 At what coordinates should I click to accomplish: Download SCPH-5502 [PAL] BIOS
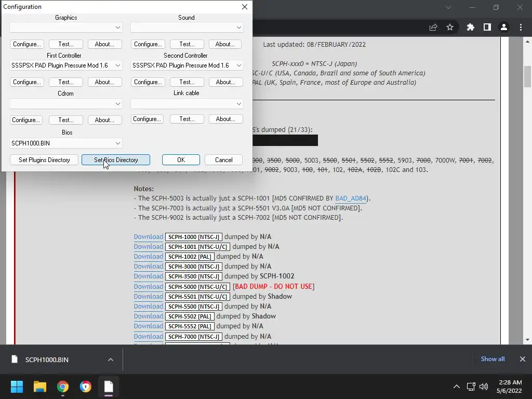tap(148, 316)
